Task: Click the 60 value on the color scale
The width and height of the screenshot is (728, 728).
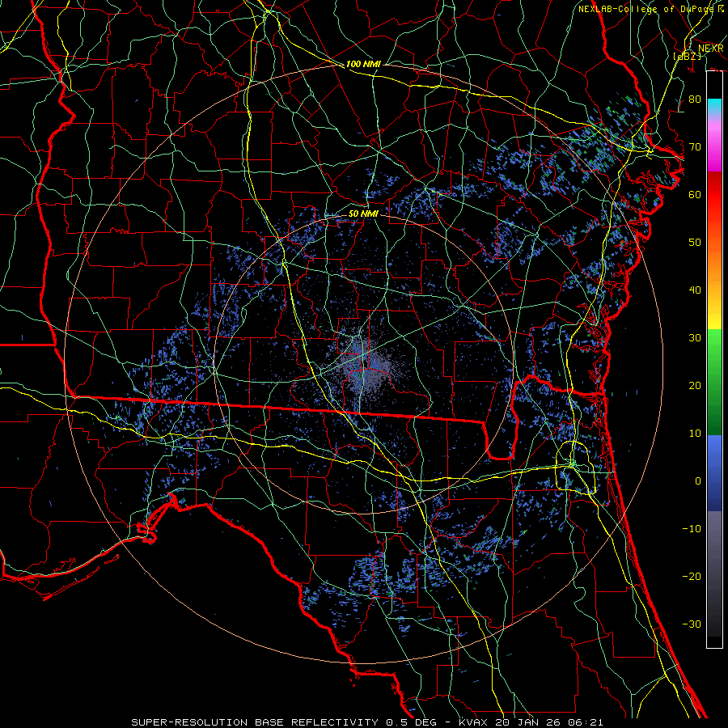Action: [x=695, y=194]
